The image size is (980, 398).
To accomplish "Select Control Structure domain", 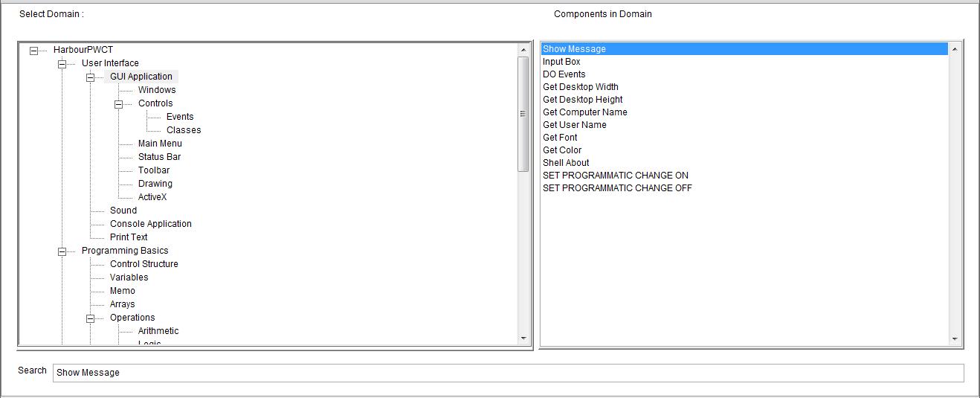I will (144, 264).
